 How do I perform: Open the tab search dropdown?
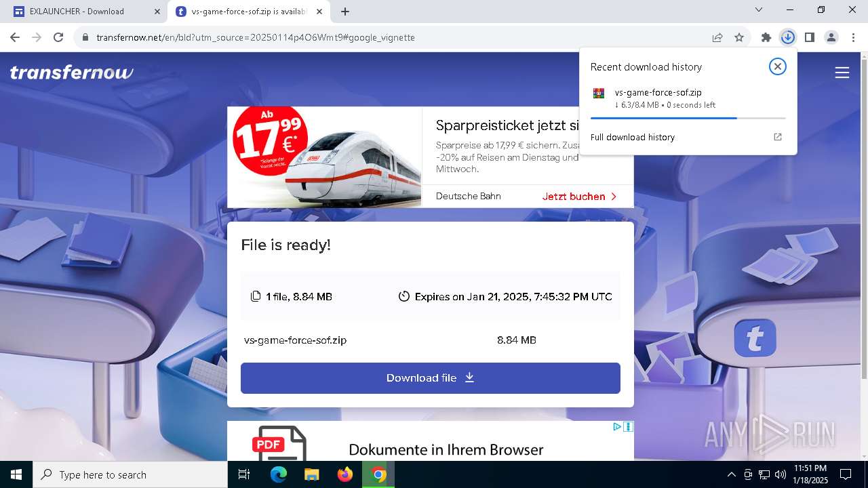tap(759, 9)
